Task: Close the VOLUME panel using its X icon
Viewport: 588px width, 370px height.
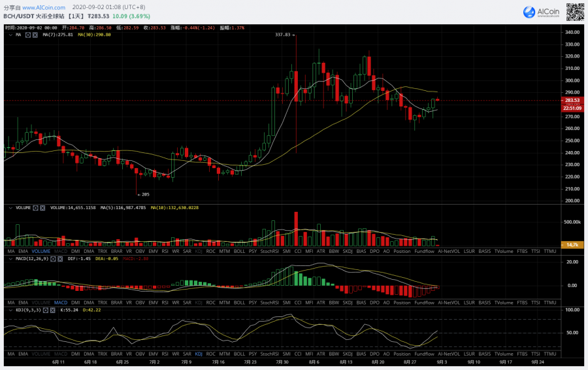Action: (x=42, y=208)
